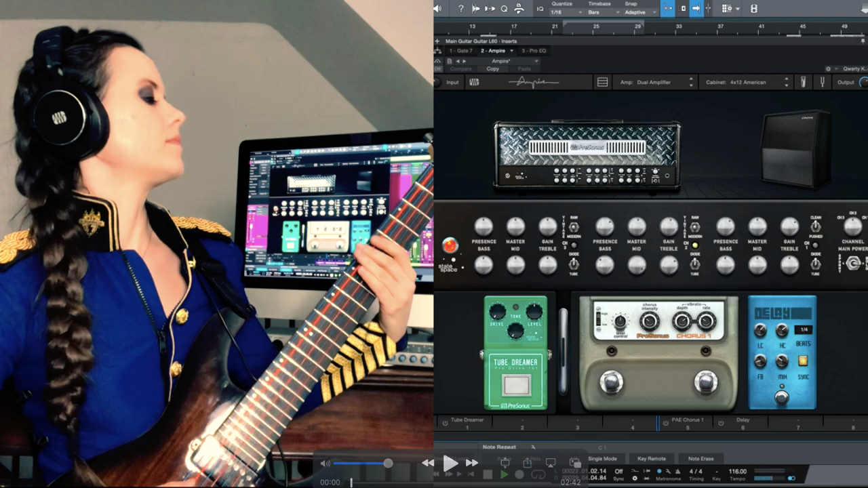The height and width of the screenshot is (488, 868).
Task: Open the Timebase Bars dropdown
Action: click(x=603, y=12)
